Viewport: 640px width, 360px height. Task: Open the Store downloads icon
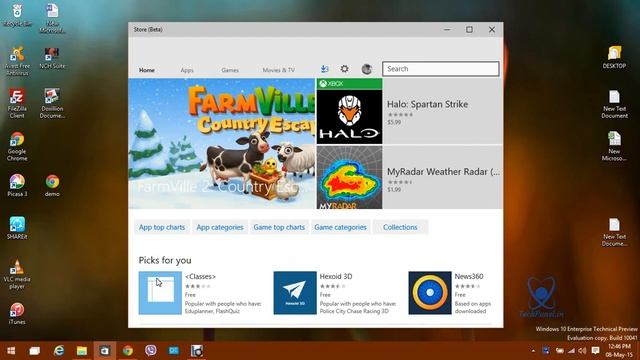coord(324,69)
